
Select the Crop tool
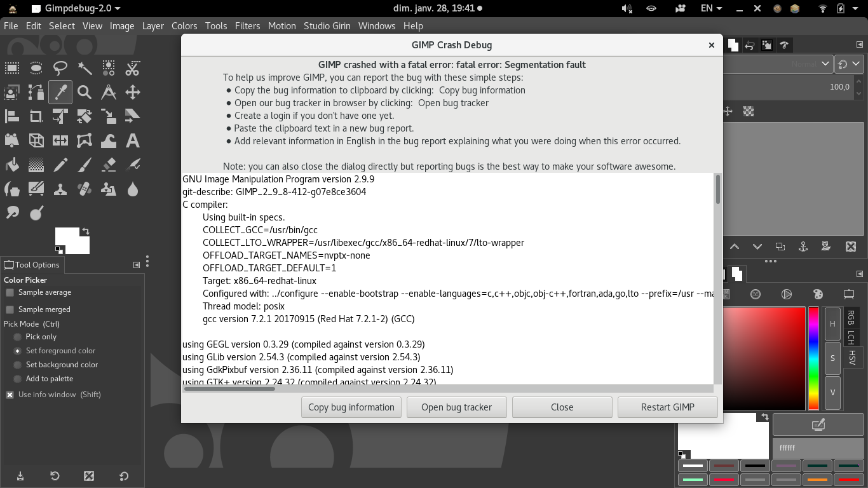(x=36, y=116)
